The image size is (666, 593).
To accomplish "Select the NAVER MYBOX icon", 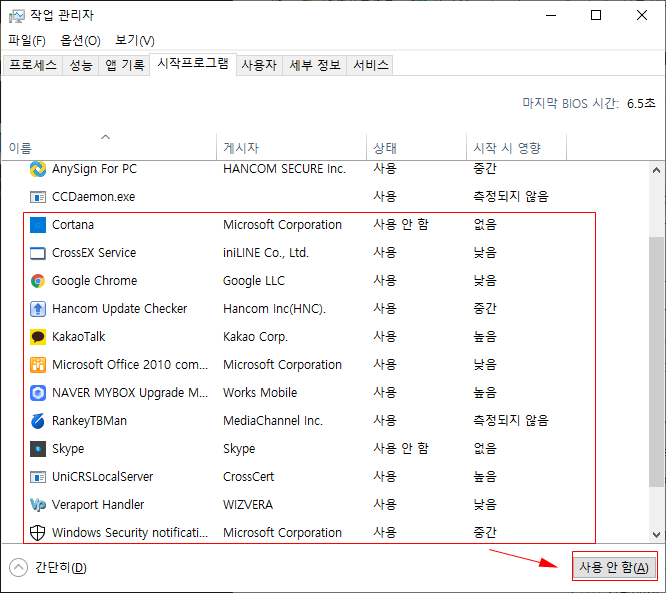I will point(38,393).
